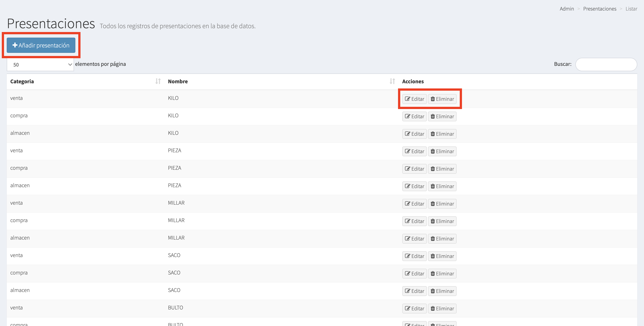Open Presentaciones breadcrumb link
The height and width of the screenshot is (326, 644).
tap(600, 9)
